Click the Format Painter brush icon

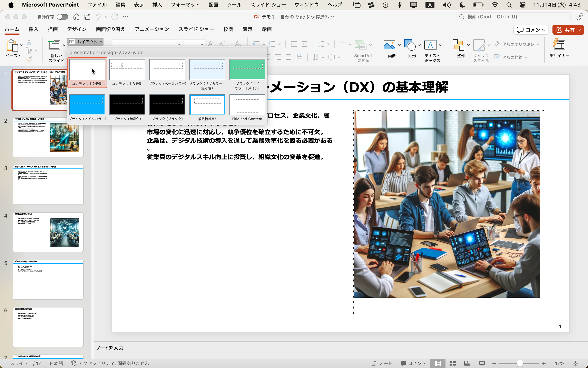pyautogui.click(x=29, y=59)
